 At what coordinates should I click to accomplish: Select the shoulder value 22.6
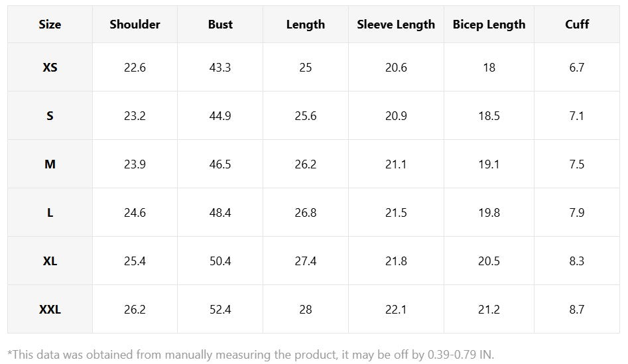[135, 68]
